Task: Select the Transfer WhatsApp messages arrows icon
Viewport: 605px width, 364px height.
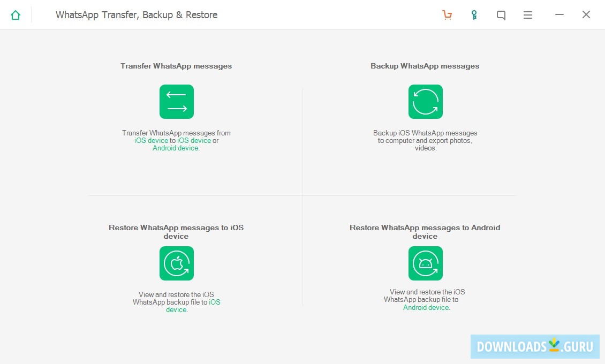Action: [177, 102]
